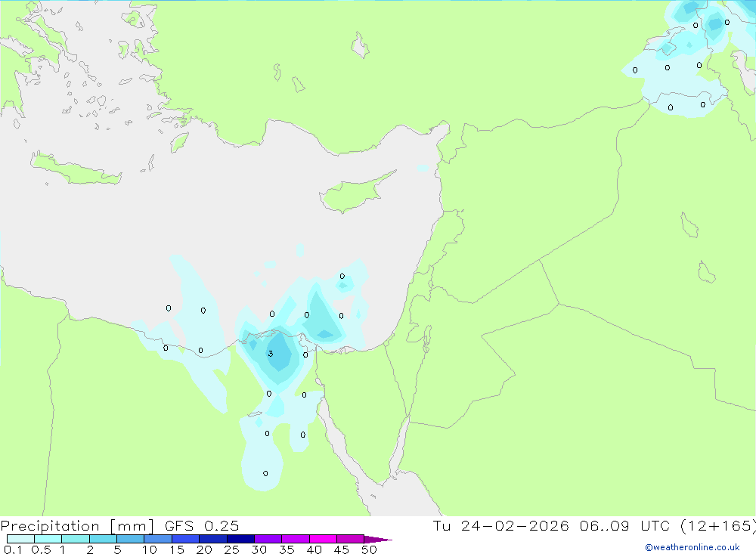Click the '06..09 UTC' time text

pos(627,526)
